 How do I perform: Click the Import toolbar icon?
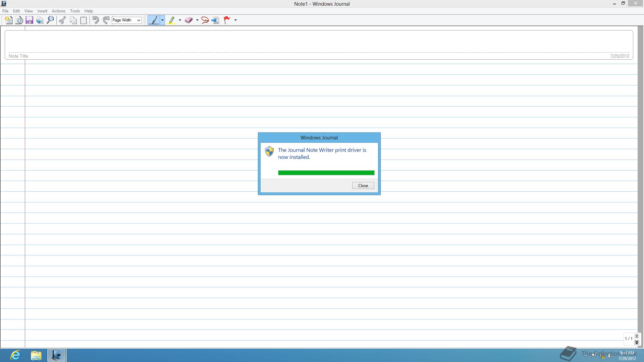point(40,20)
